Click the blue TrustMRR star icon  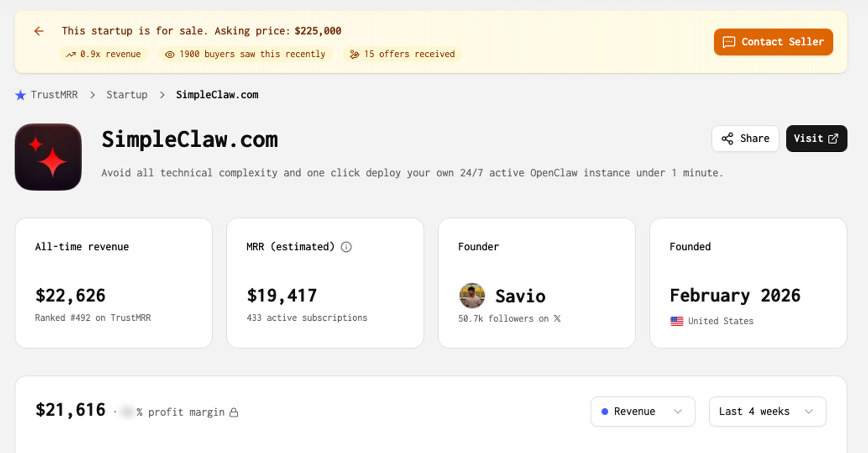click(x=20, y=95)
